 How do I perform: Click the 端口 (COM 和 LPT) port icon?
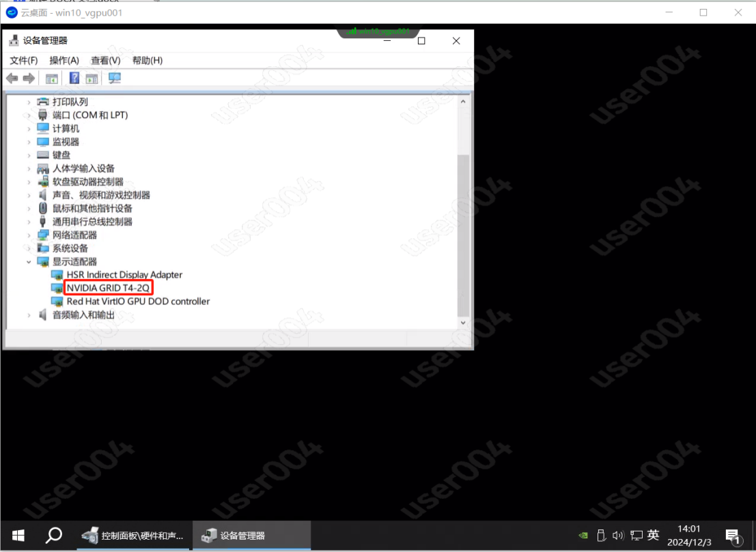click(43, 115)
